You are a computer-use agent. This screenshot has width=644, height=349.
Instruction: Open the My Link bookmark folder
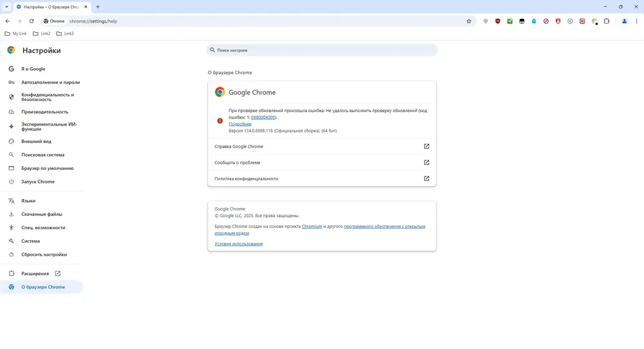pos(15,33)
